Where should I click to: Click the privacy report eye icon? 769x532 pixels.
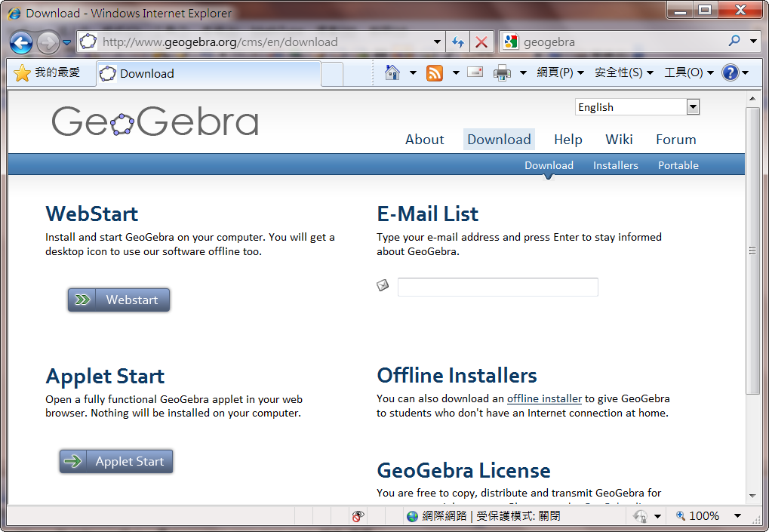pos(358,516)
